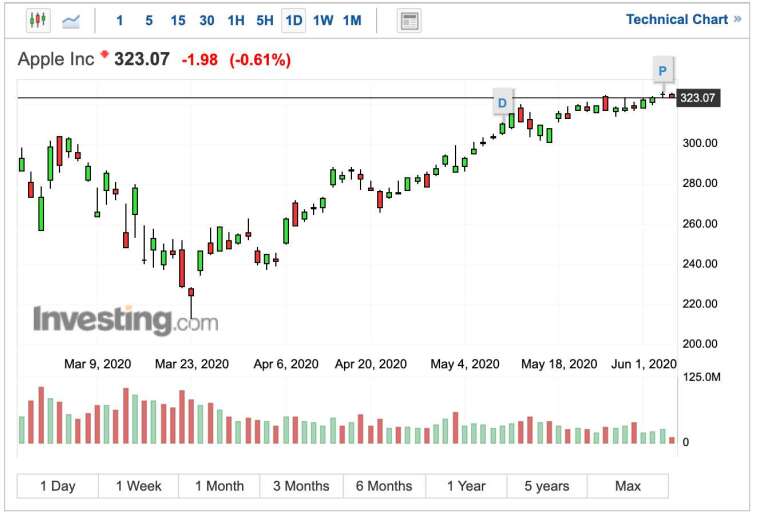
Task: Select the 15 minute interval
Action: (x=178, y=20)
